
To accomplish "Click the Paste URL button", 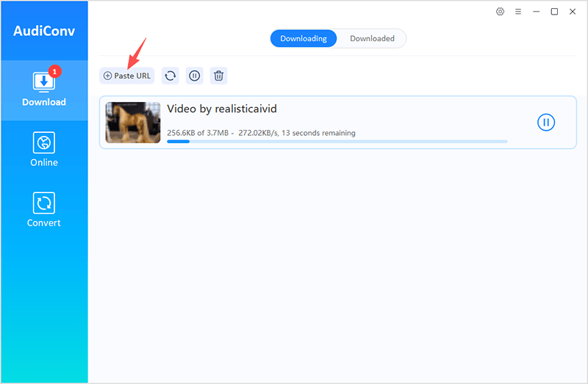I will click(x=126, y=76).
